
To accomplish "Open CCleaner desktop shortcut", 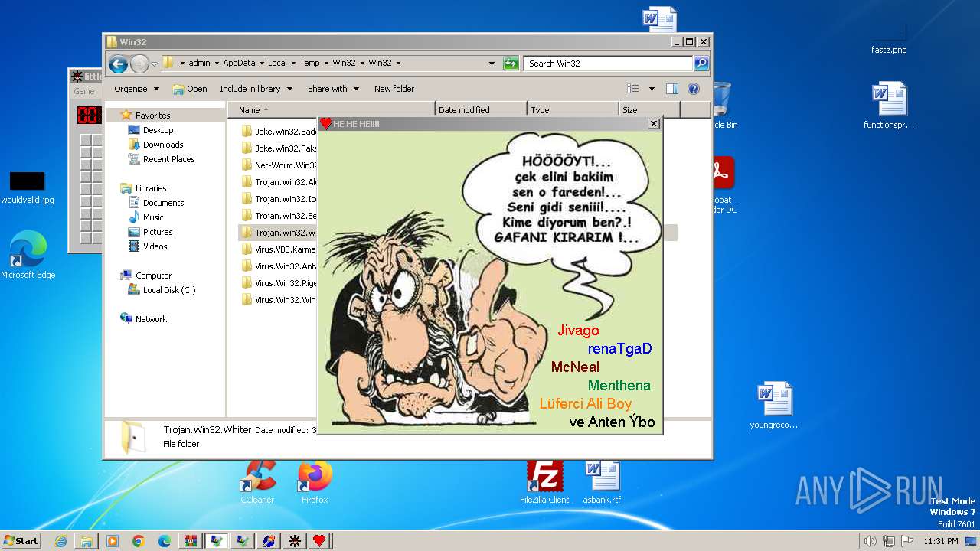I will [257, 481].
